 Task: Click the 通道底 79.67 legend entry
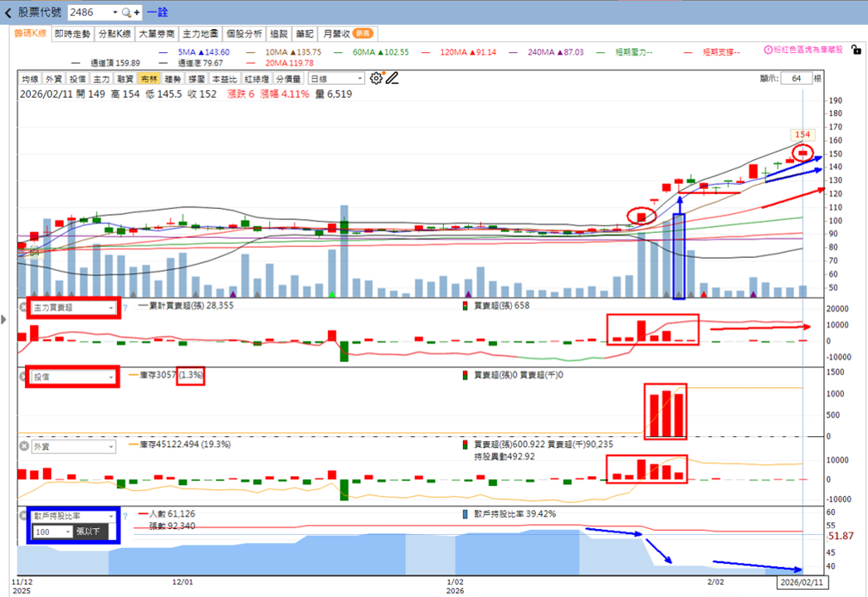(190, 63)
